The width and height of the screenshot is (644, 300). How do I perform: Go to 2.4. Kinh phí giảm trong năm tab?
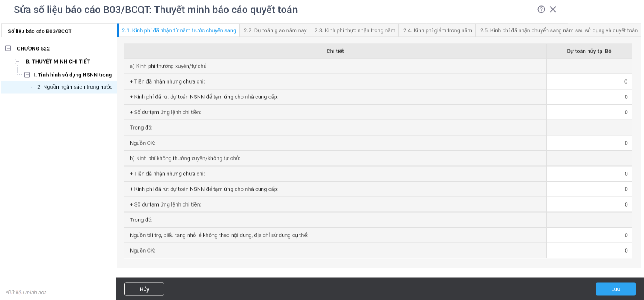[x=437, y=30]
